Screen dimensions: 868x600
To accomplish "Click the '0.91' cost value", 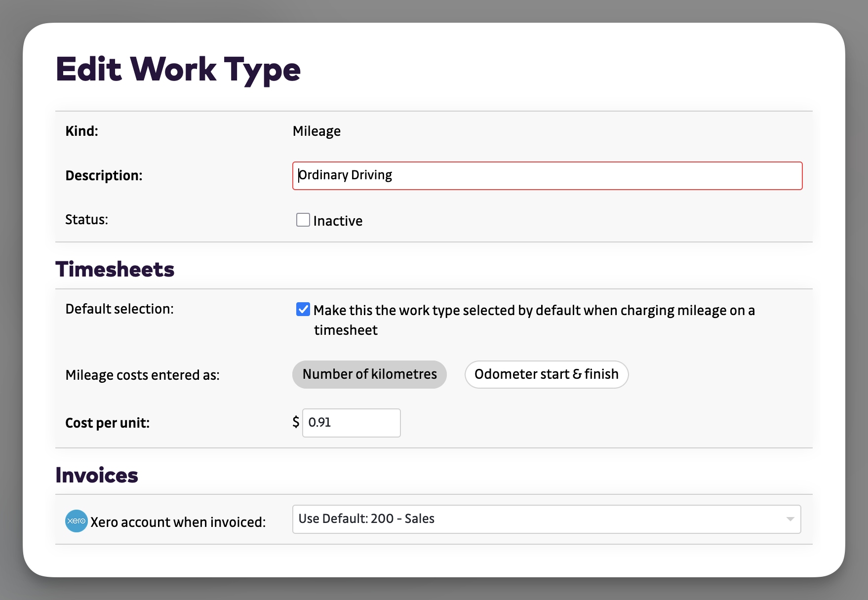I will tap(320, 423).
